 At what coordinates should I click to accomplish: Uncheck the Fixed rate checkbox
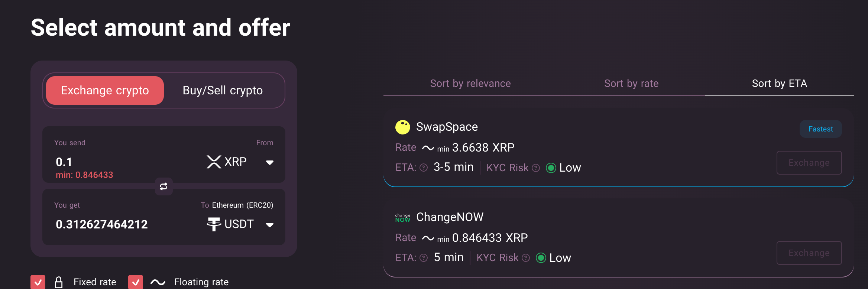[38, 282]
